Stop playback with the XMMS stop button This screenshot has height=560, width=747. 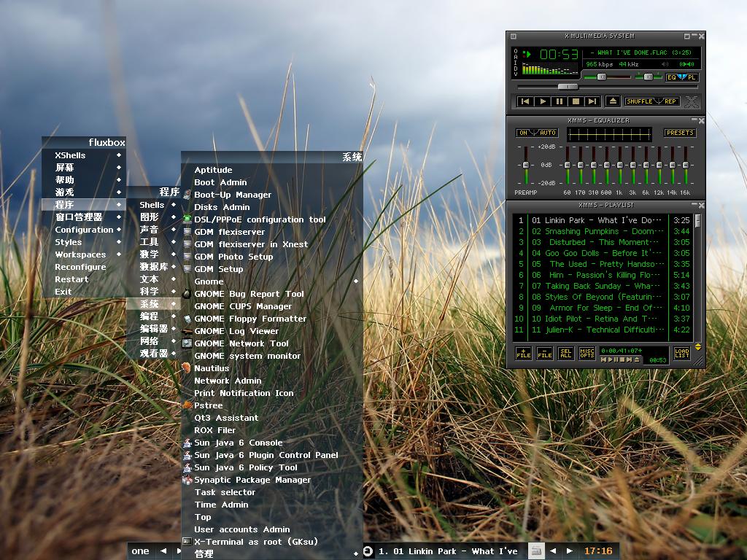click(576, 101)
